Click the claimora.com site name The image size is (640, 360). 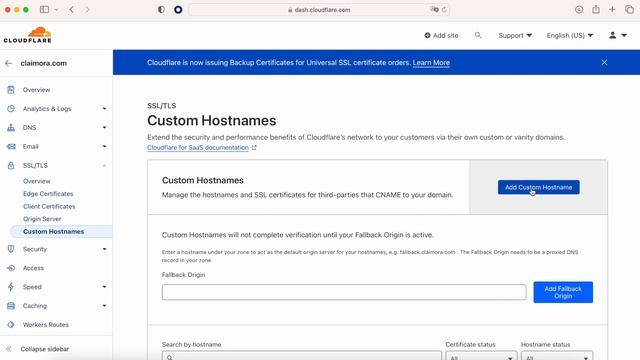pos(44,63)
